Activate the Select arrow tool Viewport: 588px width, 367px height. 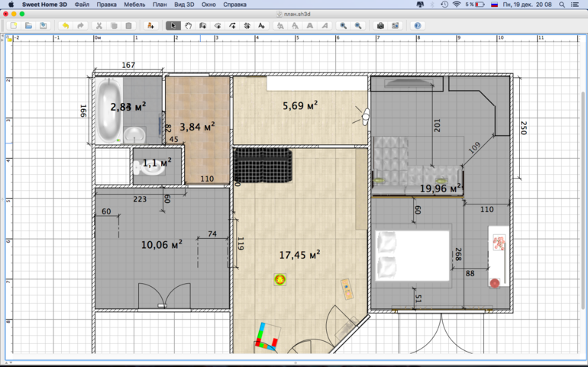coord(173,26)
